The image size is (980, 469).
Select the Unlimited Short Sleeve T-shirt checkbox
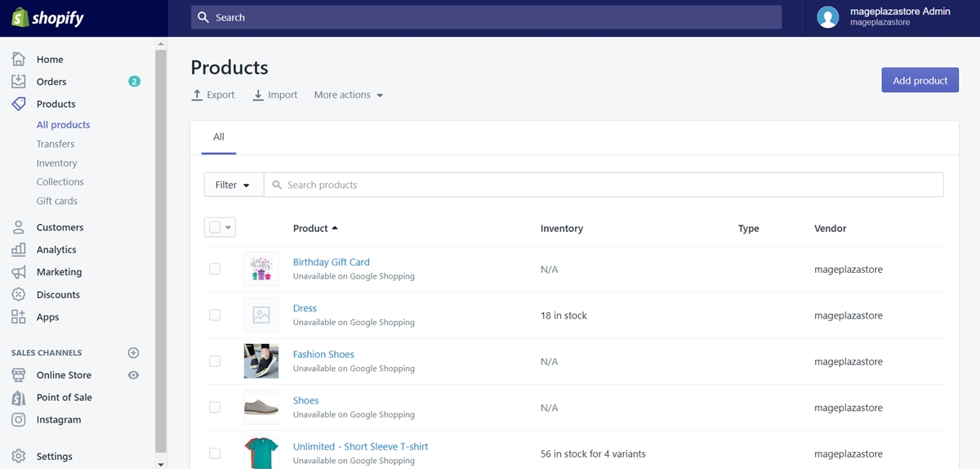coord(215,453)
